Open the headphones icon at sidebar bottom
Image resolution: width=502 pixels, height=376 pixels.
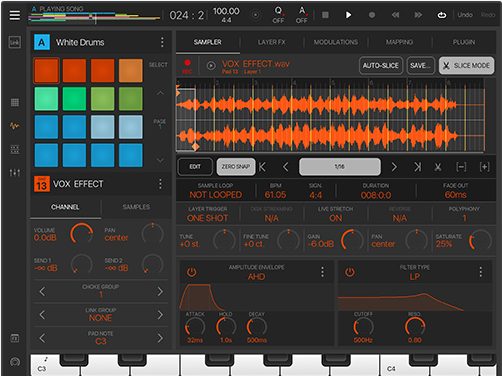tap(15, 362)
